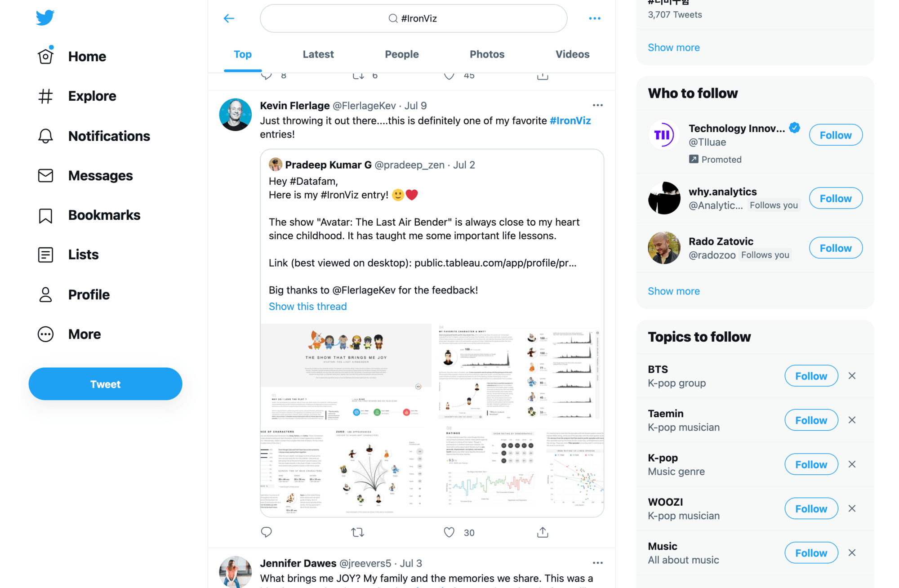
Task: Open search options three-dot menu
Action: coord(594,18)
